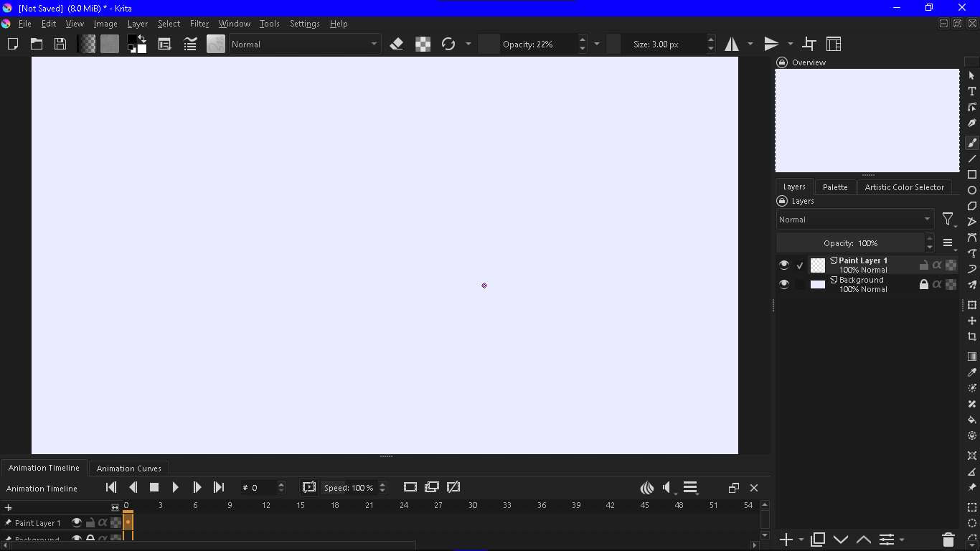Open the Filter menu

[x=199, y=24]
